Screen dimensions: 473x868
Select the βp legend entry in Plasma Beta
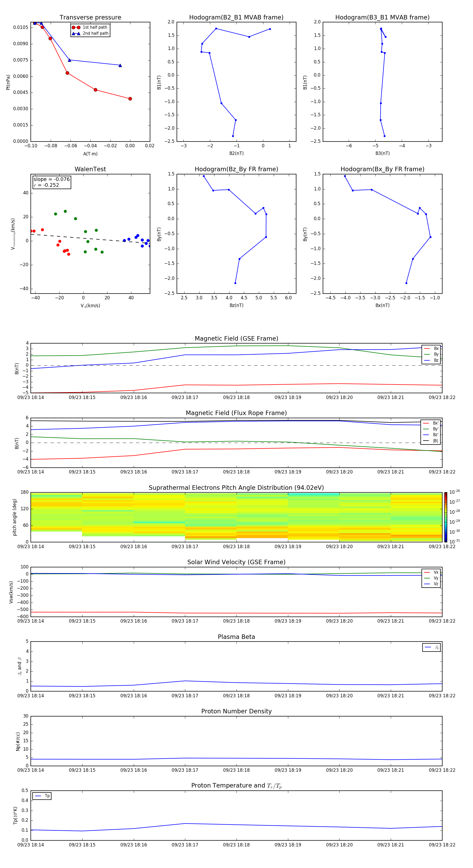click(431, 647)
